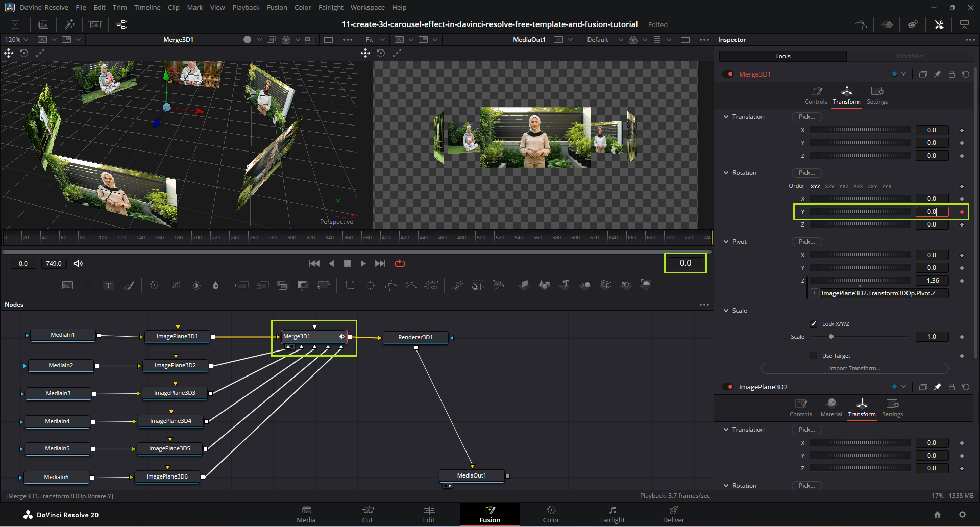Add a Polygon mask tool
The height and width of the screenshot is (527, 980).
(390, 285)
